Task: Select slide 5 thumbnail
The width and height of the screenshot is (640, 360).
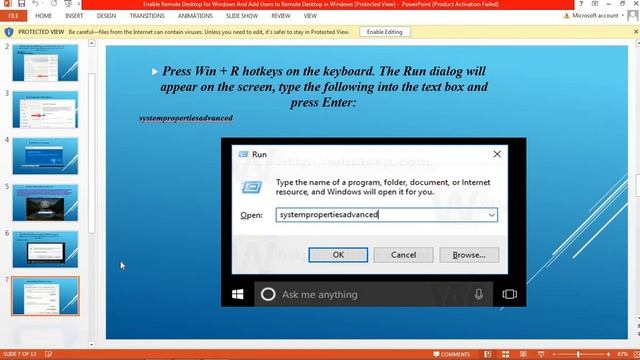Action: click(45, 203)
